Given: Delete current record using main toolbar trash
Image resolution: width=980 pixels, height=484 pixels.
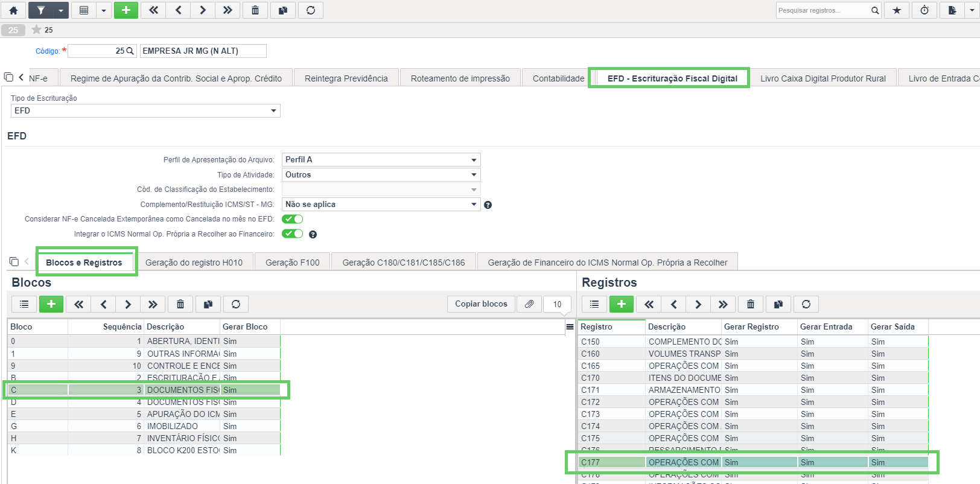Looking at the screenshot, I should (x=255, y=10).
